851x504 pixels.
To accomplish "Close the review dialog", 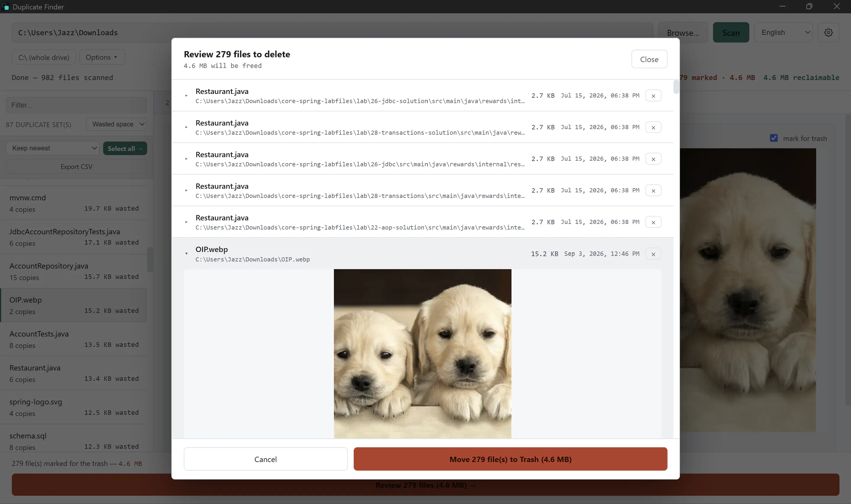I will click(649, 59).
